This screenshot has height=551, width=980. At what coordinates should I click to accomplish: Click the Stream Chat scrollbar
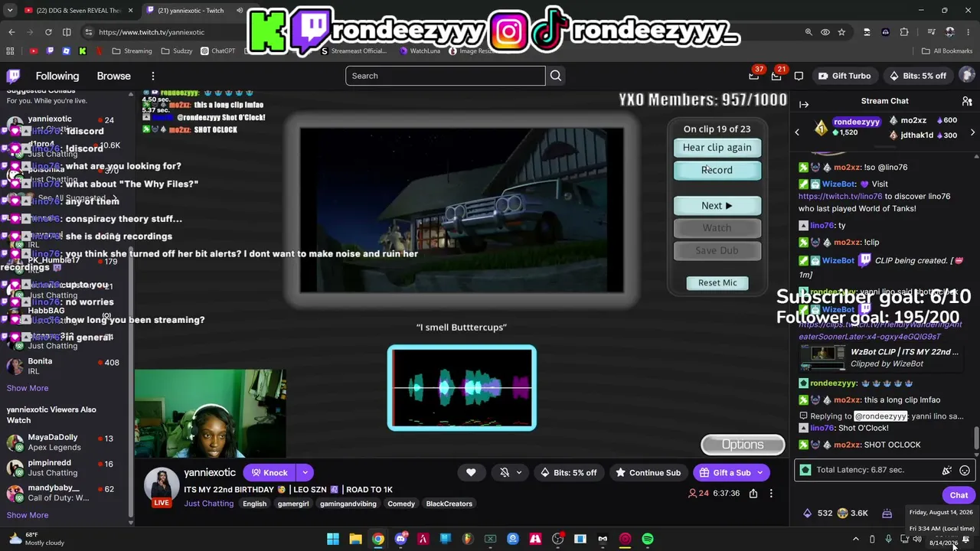pyautogui.click(x=976, y=439)
